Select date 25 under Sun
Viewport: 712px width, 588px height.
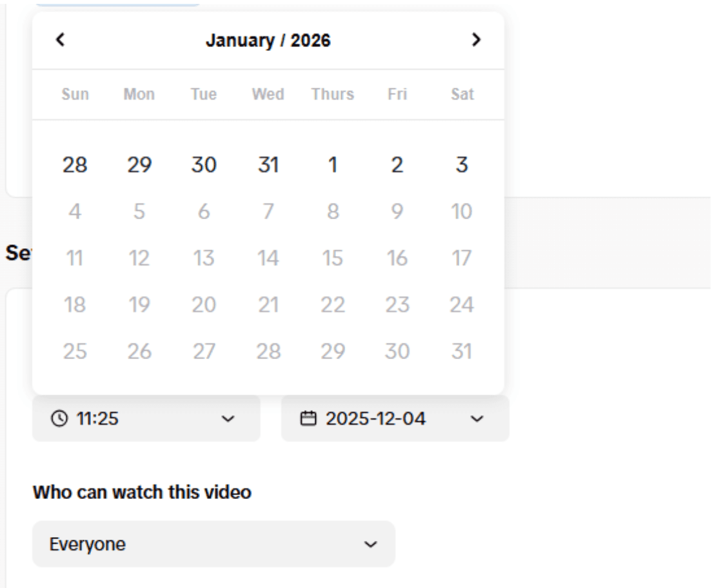tap(75, 351)
